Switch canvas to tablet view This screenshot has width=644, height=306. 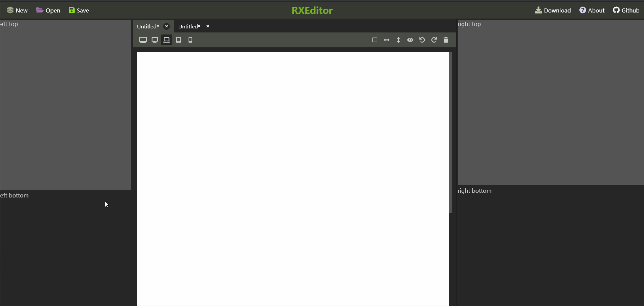pos(178,40)
